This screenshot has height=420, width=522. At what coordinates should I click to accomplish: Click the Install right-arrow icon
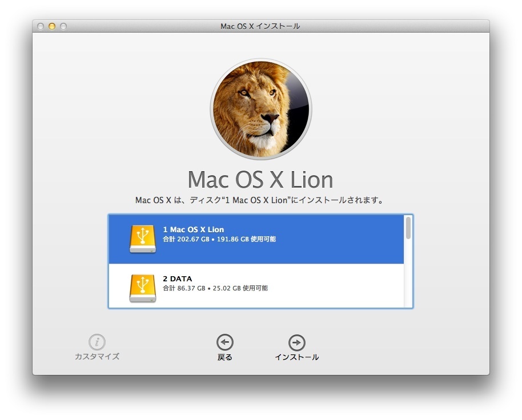(296, 342)
